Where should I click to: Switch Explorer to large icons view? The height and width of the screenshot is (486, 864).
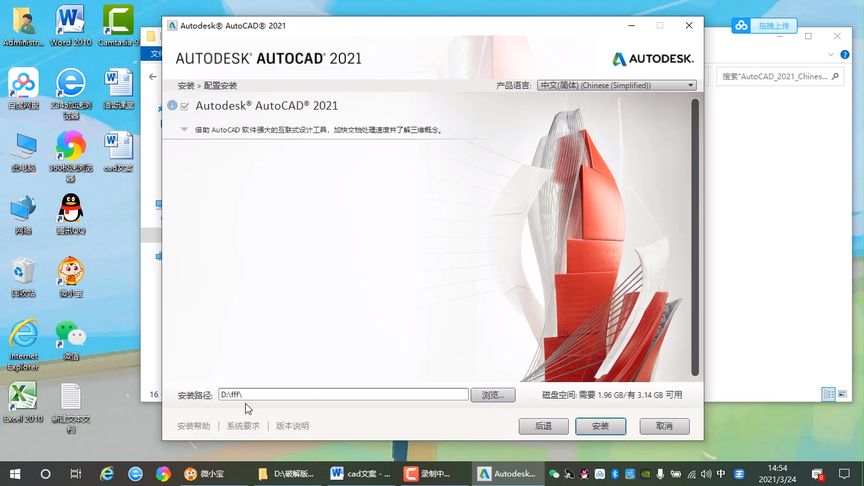pos(842,394)
